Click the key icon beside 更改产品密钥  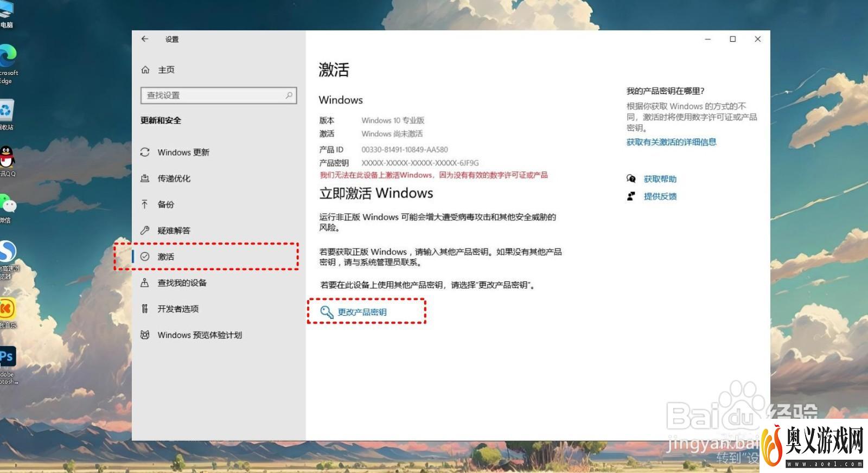327,312
